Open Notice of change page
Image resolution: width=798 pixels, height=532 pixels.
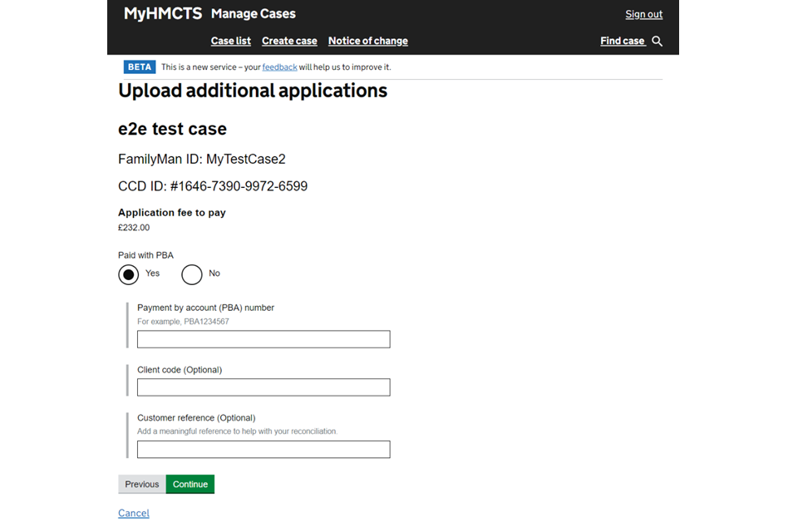(x=367, y=41)
